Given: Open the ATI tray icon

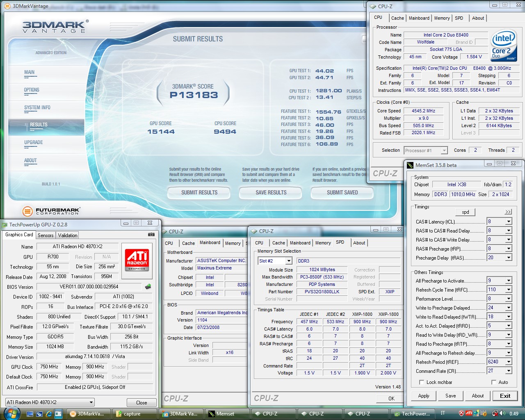Looking at the screenshot, I should (468, 413).
